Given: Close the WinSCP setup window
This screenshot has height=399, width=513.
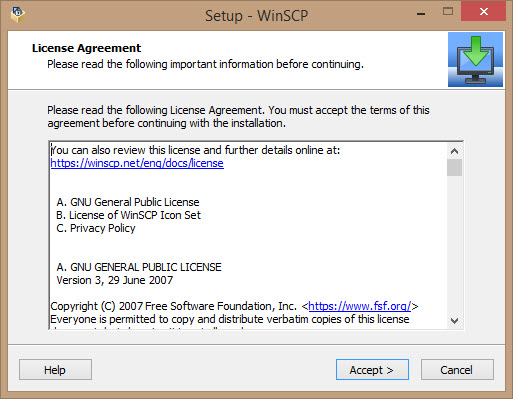Looking at the screenshot, I should [484, 12].
